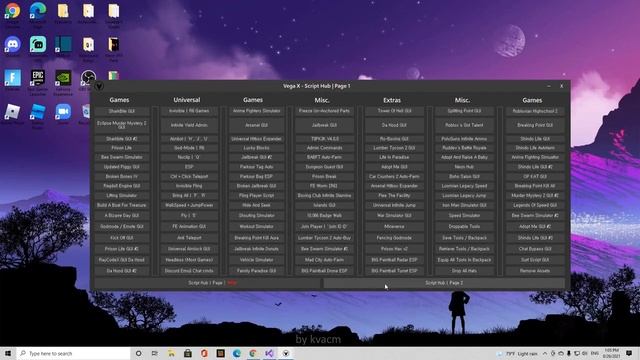Viewport: 640px width, 360px height.
Task: Open Task View on the taskbar
Action: tap(154, 353)
